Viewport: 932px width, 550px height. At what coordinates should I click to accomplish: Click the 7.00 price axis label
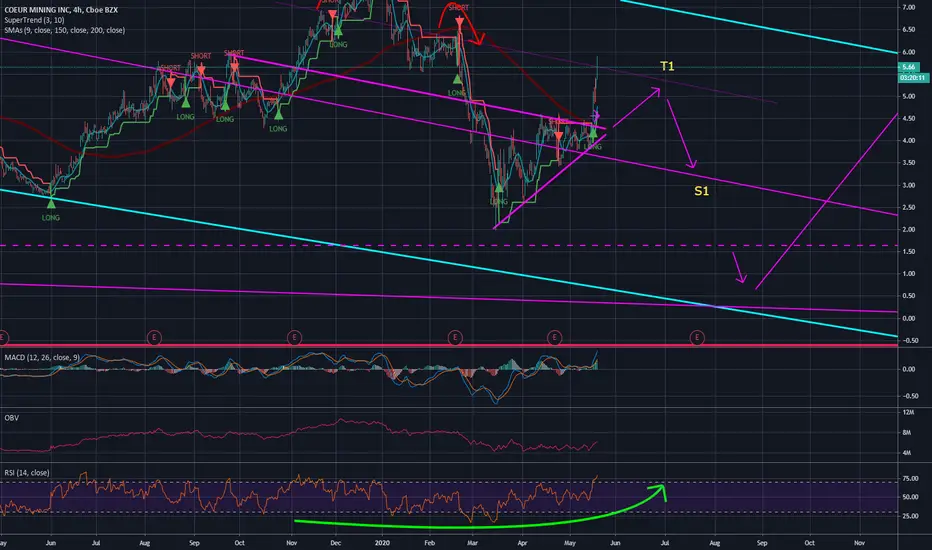pos(908,7)
